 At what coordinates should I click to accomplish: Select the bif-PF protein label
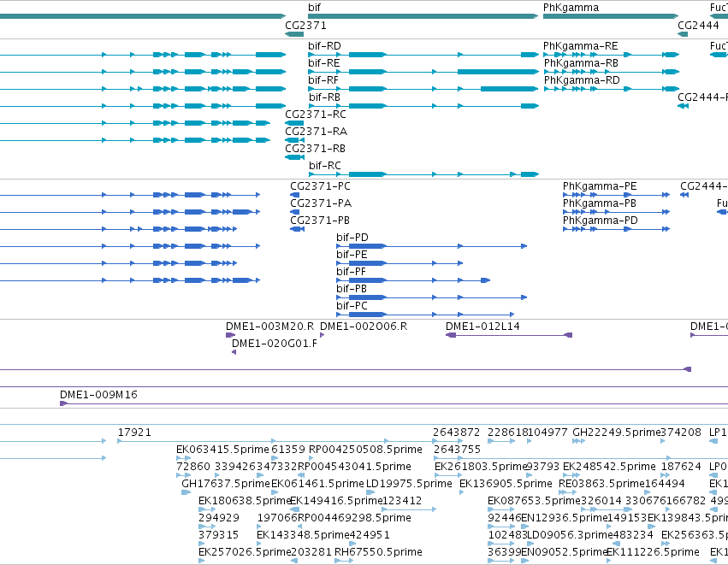pos(352,272)
